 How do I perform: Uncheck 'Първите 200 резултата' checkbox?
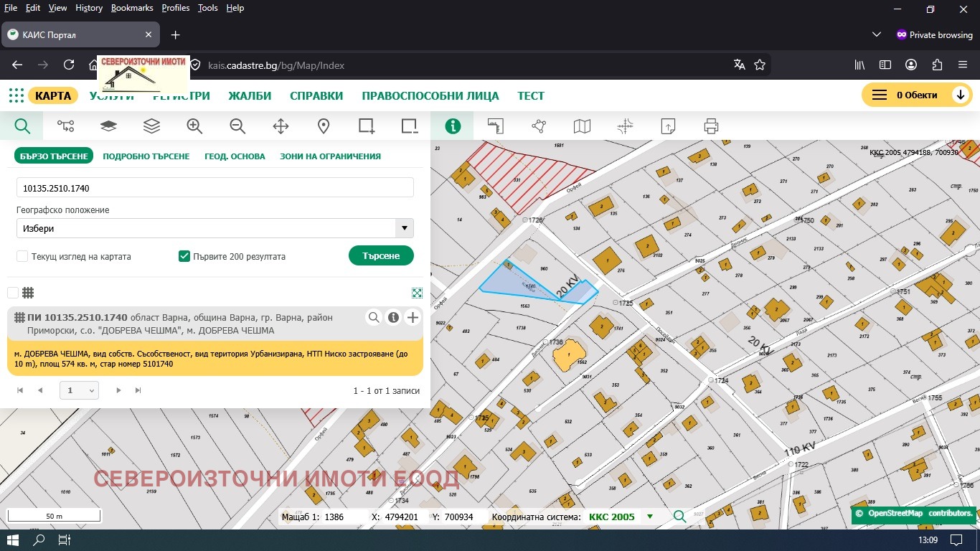click(x=184, y=256)
